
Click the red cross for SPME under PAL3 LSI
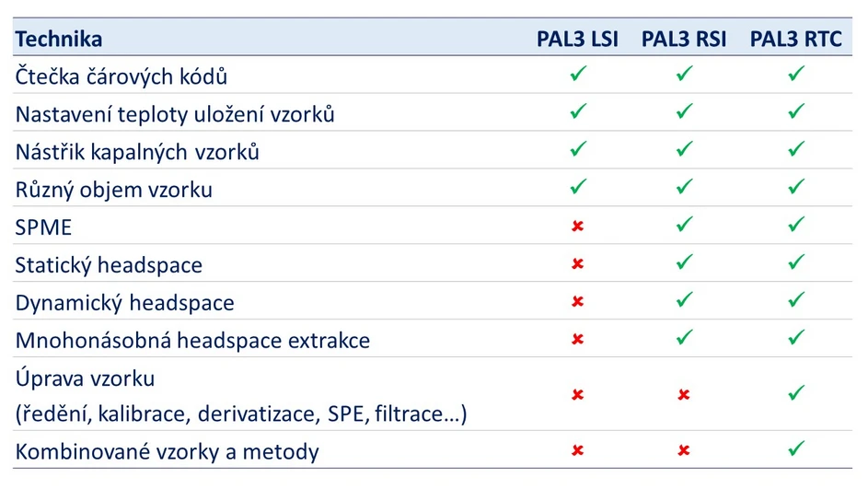point(578,226)
